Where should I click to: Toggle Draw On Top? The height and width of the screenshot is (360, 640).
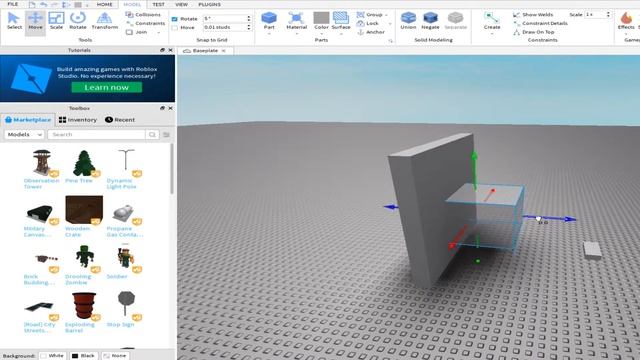[533, 32]
